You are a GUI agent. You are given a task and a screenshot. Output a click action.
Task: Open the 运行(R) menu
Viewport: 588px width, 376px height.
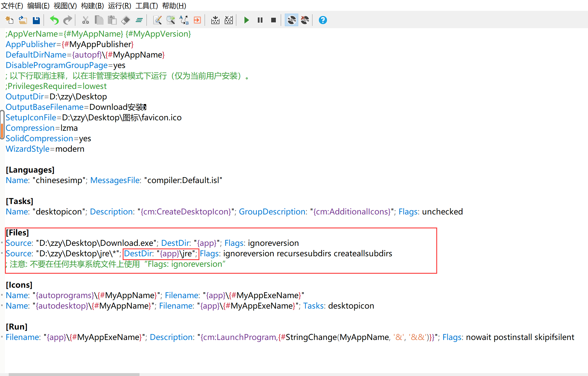[x=119, y=6]
